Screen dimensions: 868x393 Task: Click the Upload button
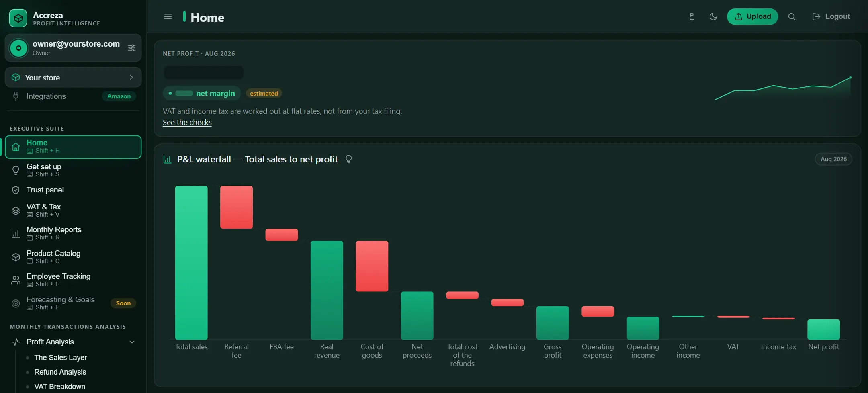pos(752,16)
